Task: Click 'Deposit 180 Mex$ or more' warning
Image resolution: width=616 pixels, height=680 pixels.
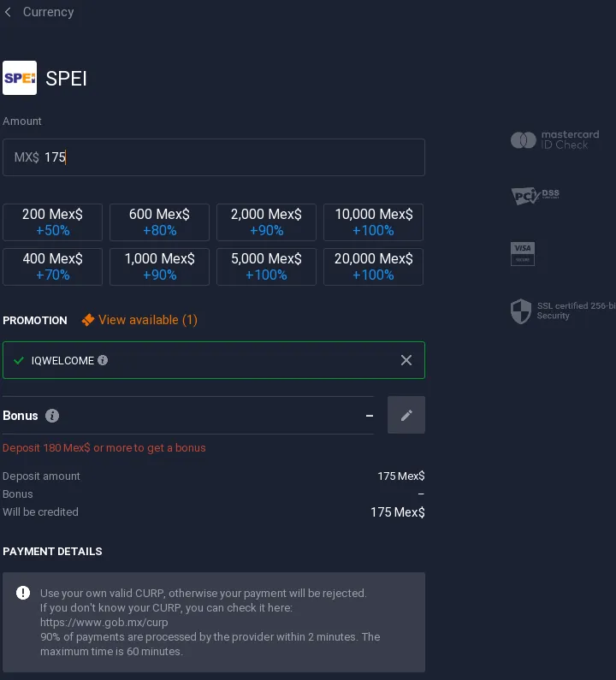Action: pyautogui.click(x=104, y=448)
